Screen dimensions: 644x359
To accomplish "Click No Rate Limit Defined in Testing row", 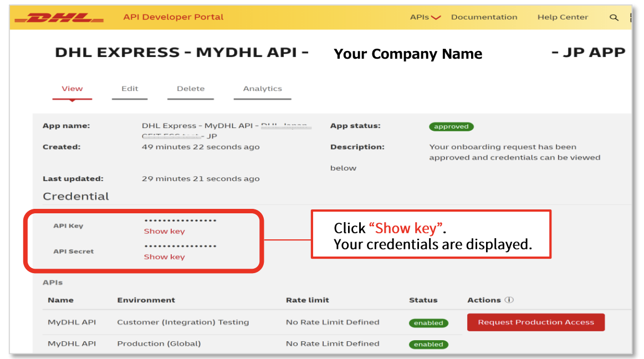I will 333,322.
